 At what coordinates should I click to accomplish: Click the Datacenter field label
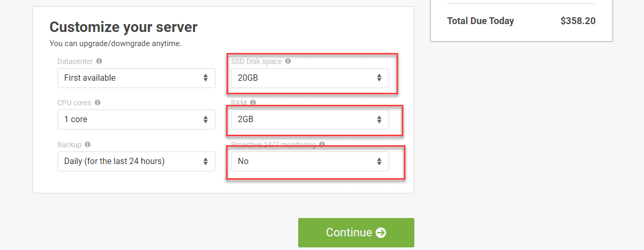75,61
